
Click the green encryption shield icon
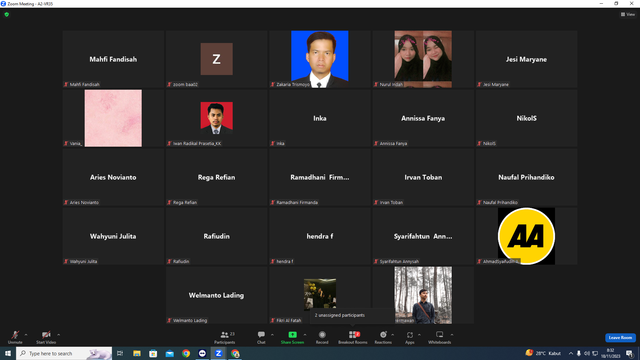click(7, 14)
